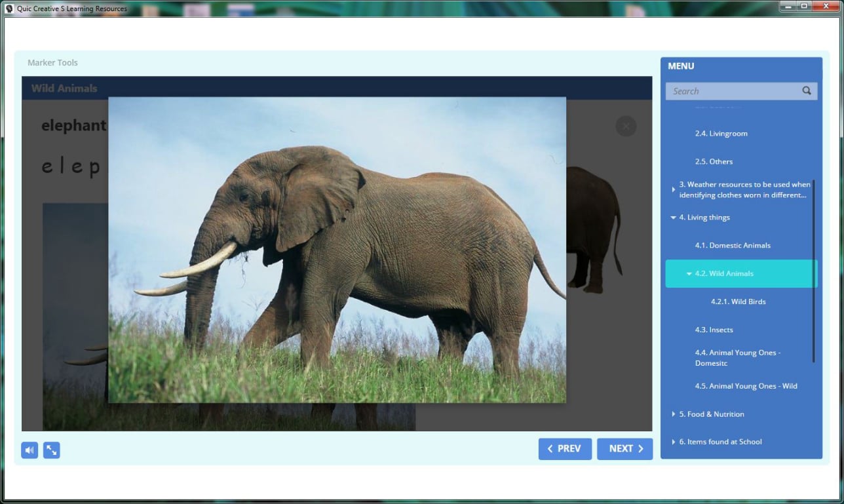The image size is (844, 504).
Task: Click the menu panel vertical scrollbar
Action: (x=813, y=269)
